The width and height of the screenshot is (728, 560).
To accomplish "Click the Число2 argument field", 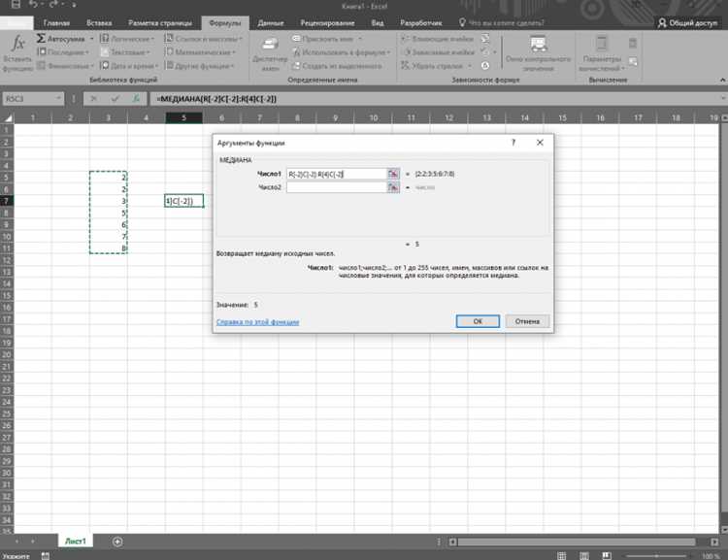I will click(337, 187).
